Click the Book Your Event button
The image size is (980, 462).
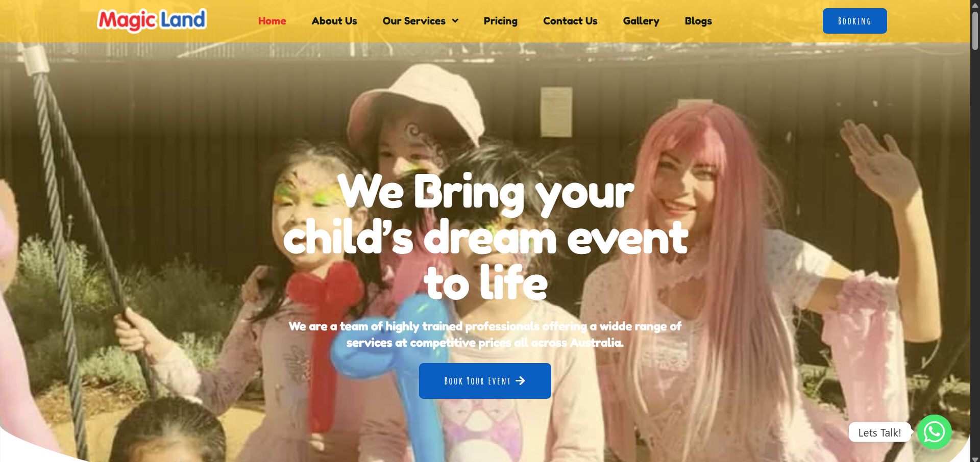coord(485,381)
